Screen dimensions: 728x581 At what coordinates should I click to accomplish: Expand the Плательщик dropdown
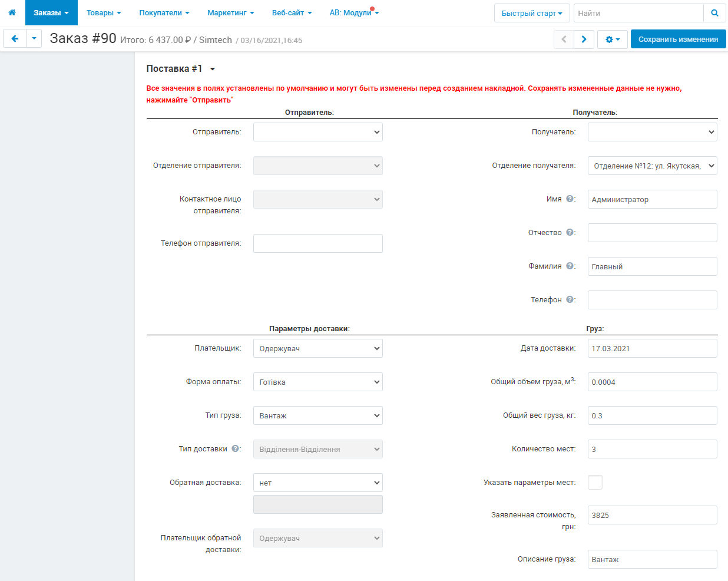(x=317, y=348)
